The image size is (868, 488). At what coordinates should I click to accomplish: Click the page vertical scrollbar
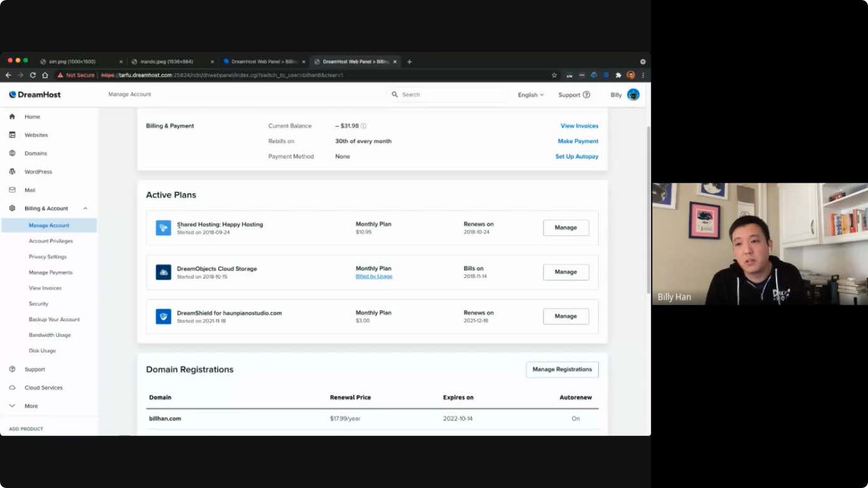click(x=648, y=210)
